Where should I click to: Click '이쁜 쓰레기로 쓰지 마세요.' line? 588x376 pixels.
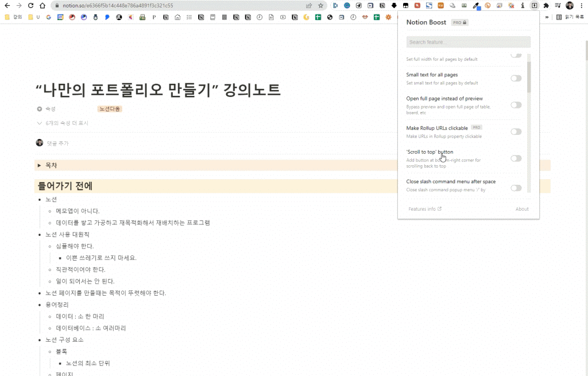[101, 258]
